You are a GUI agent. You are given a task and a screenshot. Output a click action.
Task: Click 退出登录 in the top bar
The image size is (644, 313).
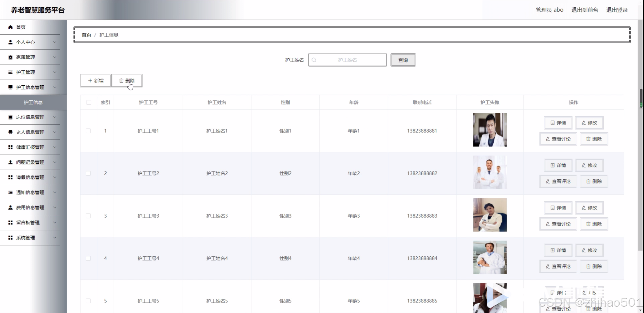coord(617,10)
